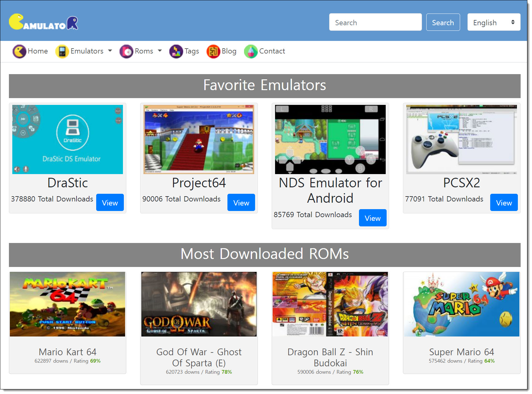Open the Tags page

tap(192, 51)
